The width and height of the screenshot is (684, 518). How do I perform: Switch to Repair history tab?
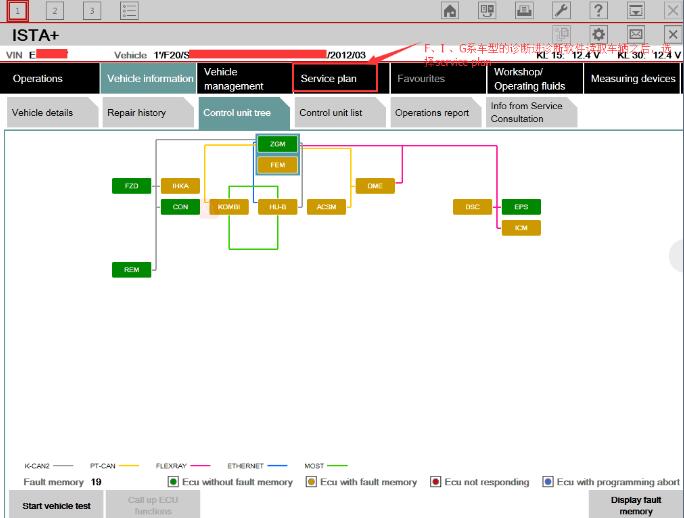tap(148, 113)
